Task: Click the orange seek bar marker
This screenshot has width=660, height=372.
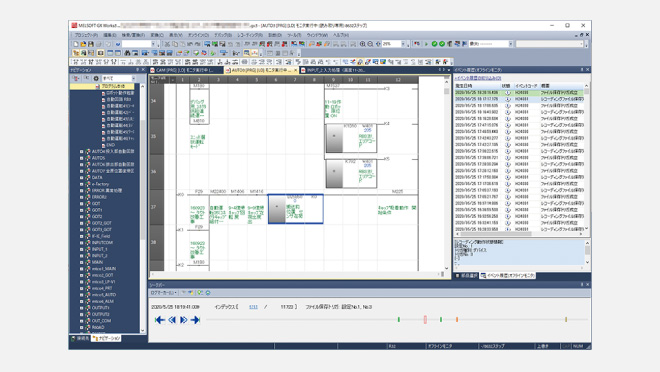Action: coord(457,319)
